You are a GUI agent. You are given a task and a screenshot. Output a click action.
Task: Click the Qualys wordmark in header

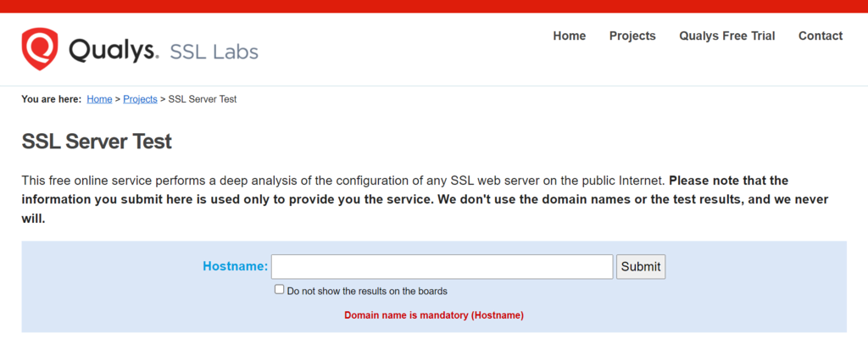coord(114,51)
